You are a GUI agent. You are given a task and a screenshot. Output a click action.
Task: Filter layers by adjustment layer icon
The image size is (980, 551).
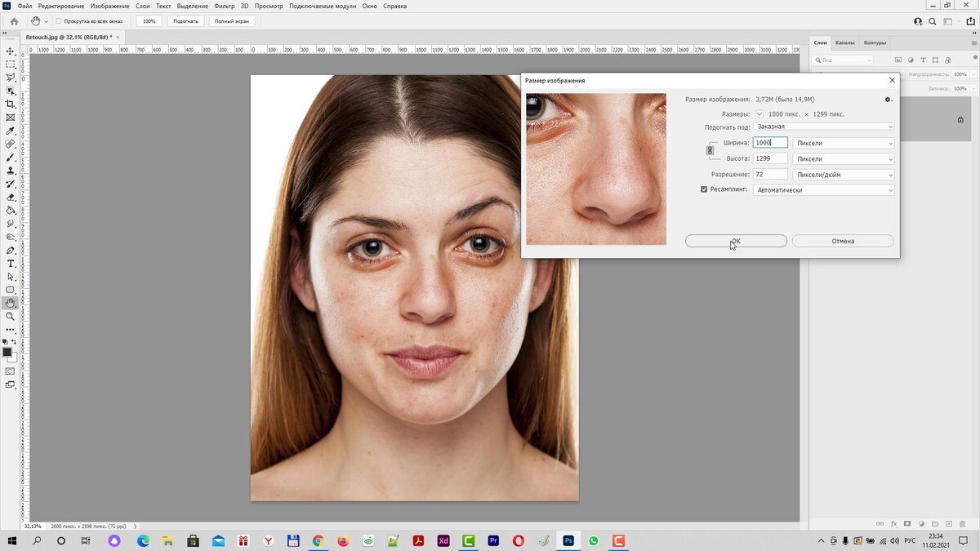[911, 60]
